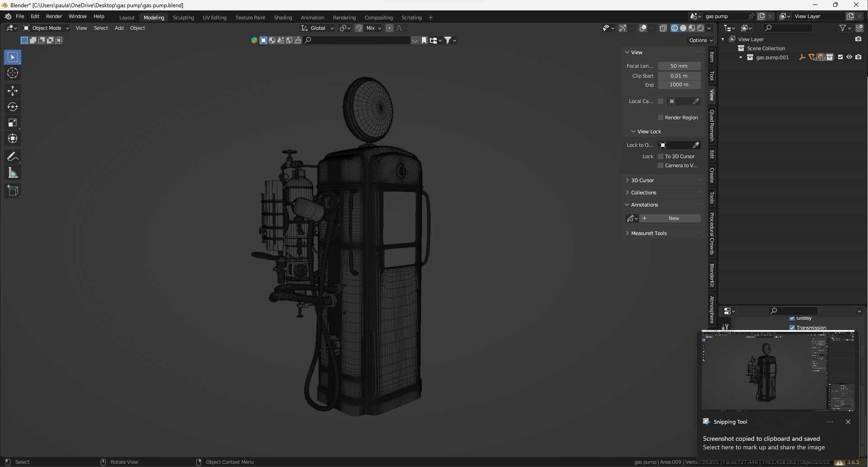Open the Add menu in viewport header

(x=119, y=28)
